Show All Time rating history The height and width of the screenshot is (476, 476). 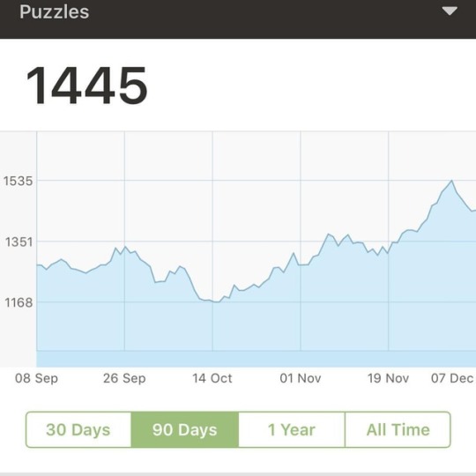(398, 429)
